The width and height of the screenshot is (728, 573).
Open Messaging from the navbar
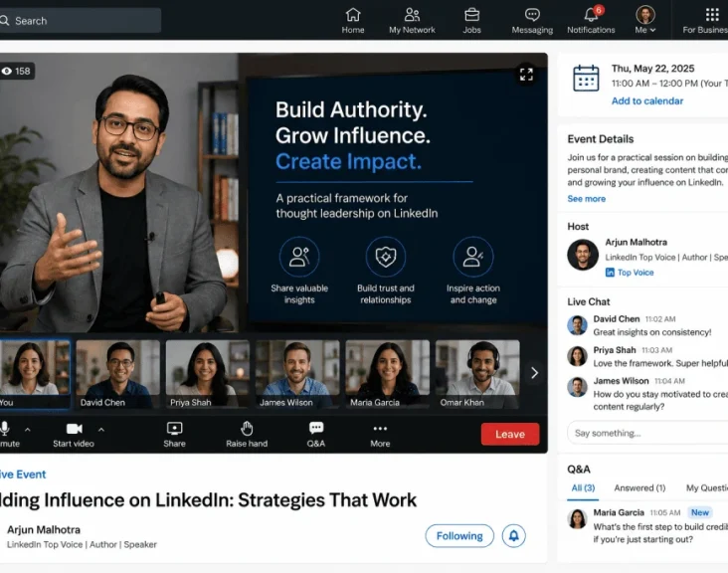click(532, 21)
